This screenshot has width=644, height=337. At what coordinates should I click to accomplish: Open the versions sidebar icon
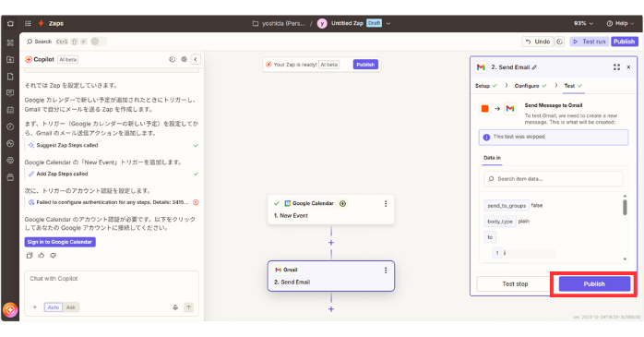click(10, 143)
